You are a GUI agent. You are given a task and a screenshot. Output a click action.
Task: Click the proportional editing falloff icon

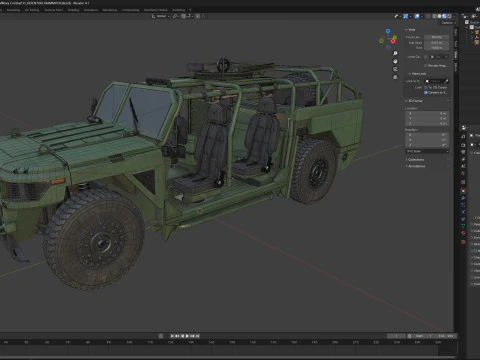pos(203,16)
